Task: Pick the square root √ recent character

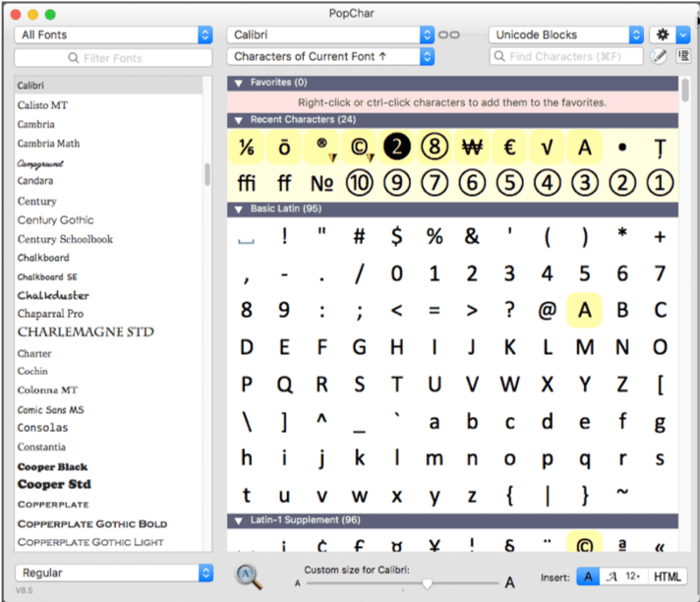Action: point(547,147)
